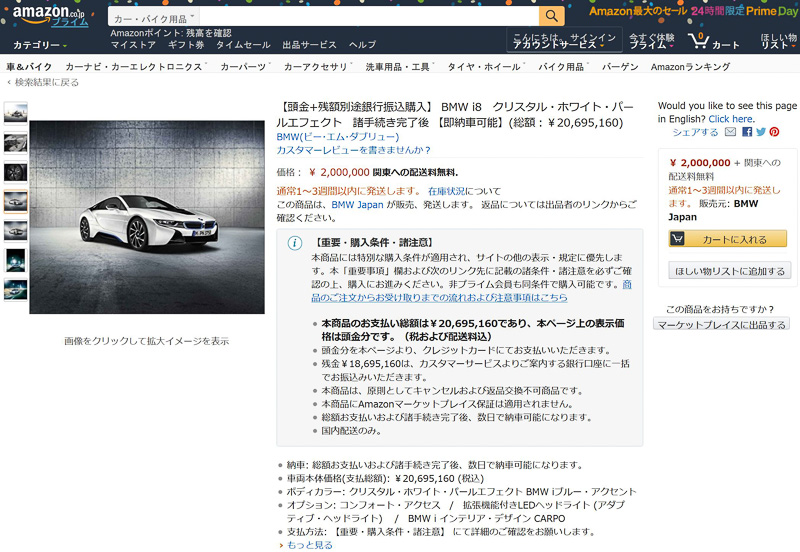Select the fifth car thumbnail image
This screenshot has height=552, width=800.
pos(16,231)
